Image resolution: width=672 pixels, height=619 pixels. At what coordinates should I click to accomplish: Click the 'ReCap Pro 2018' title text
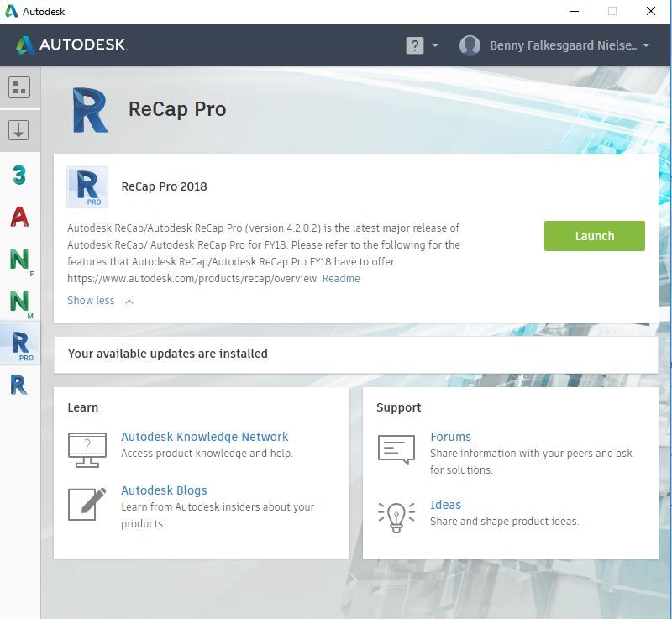coord(164,186)
